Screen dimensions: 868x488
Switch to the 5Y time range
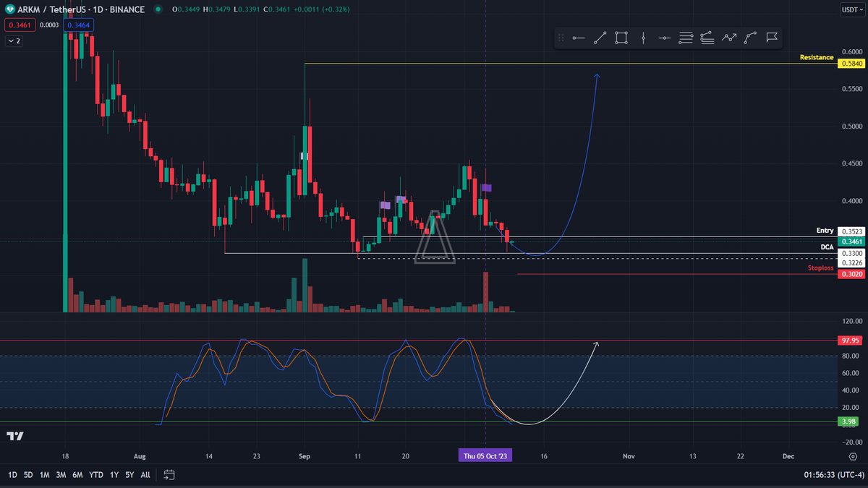[x=129, y=475]
